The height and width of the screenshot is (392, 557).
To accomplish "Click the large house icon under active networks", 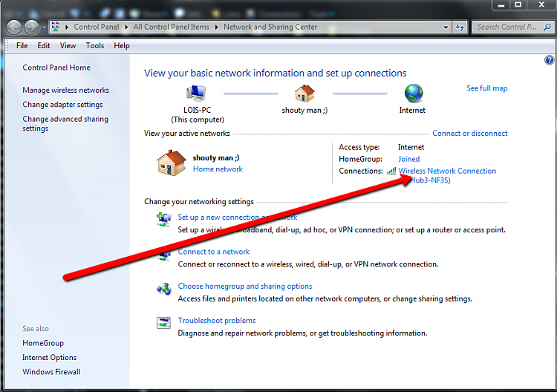I will (172, 163).
